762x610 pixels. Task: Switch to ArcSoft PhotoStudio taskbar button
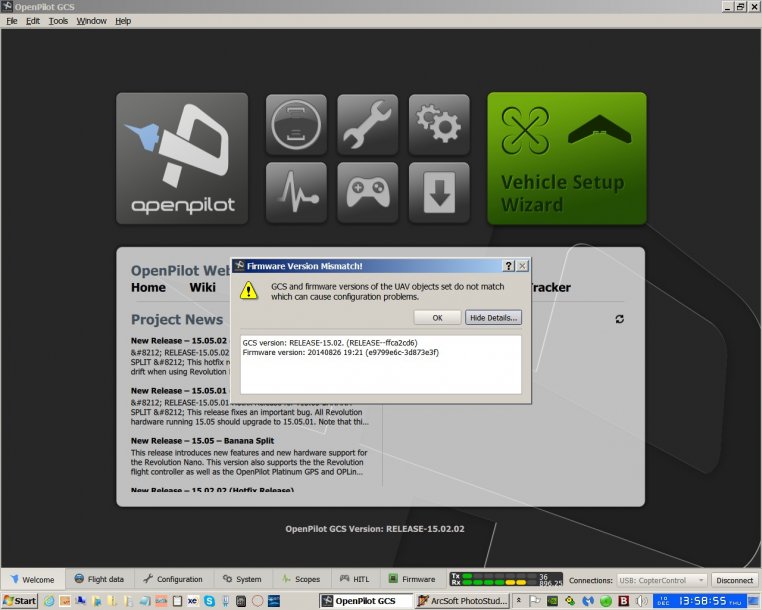[463, 601]
